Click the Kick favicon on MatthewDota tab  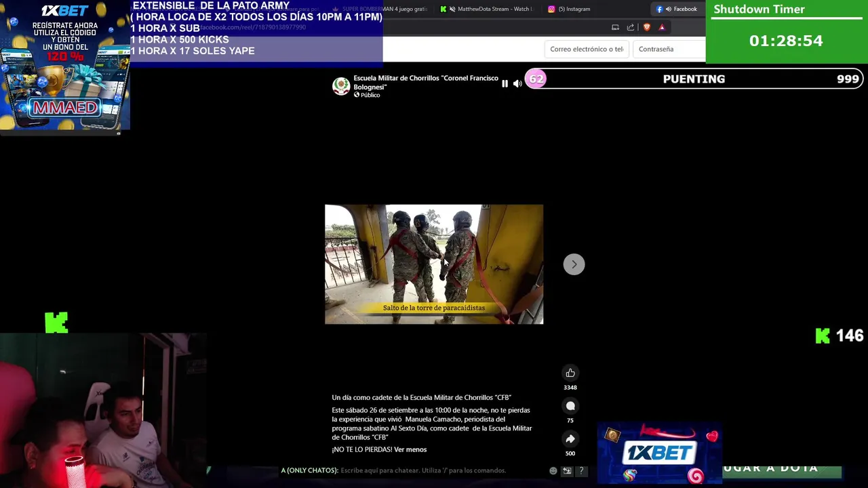[x=443, y=9]
